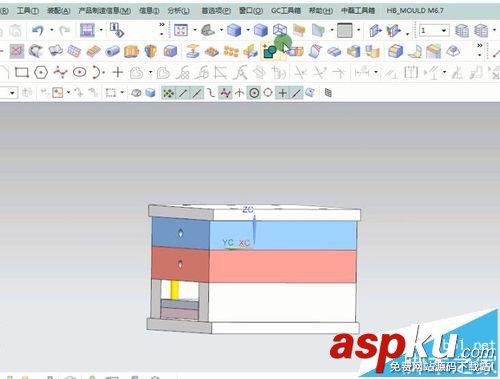Screen dimensions: 500x379
Task: Toggle the snap points star icon
Action: [x=168, y=93]
